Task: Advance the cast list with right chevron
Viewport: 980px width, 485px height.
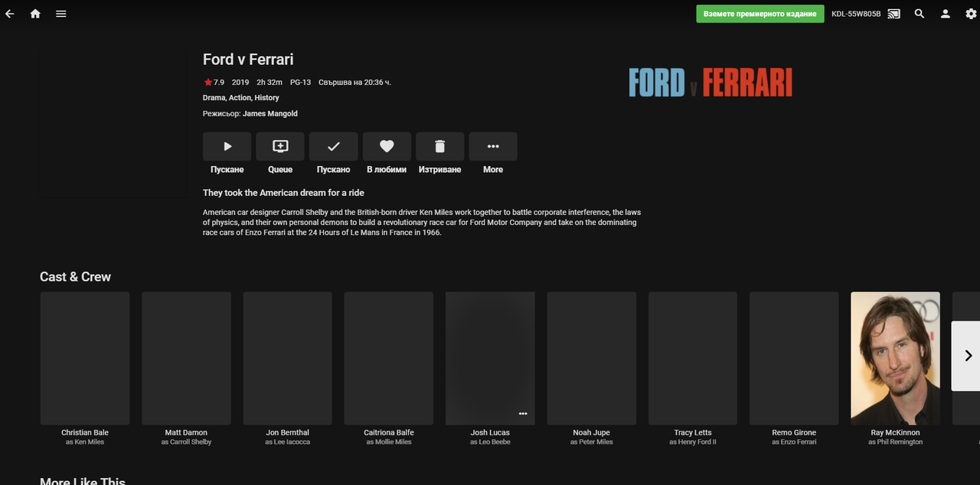Action: [x=966, y=356]
